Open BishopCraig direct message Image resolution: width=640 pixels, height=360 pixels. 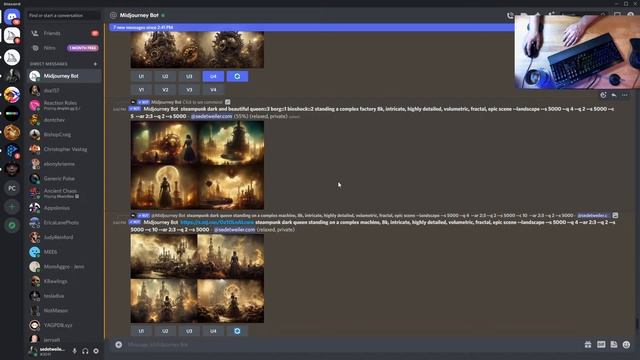(64, 134)
